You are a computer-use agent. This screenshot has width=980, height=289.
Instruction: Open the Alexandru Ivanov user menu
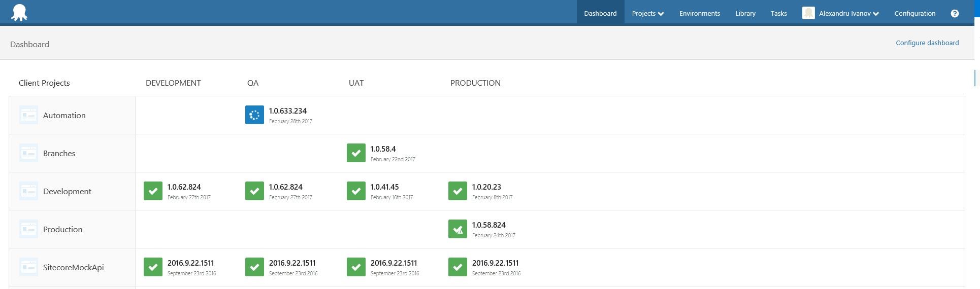pos(848,14)
